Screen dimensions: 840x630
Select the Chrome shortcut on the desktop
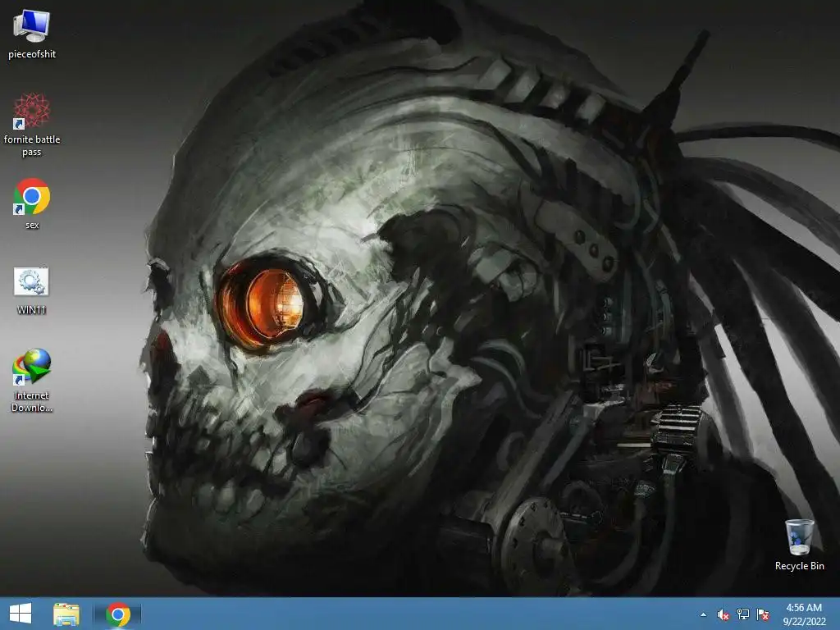coord(32,196)
